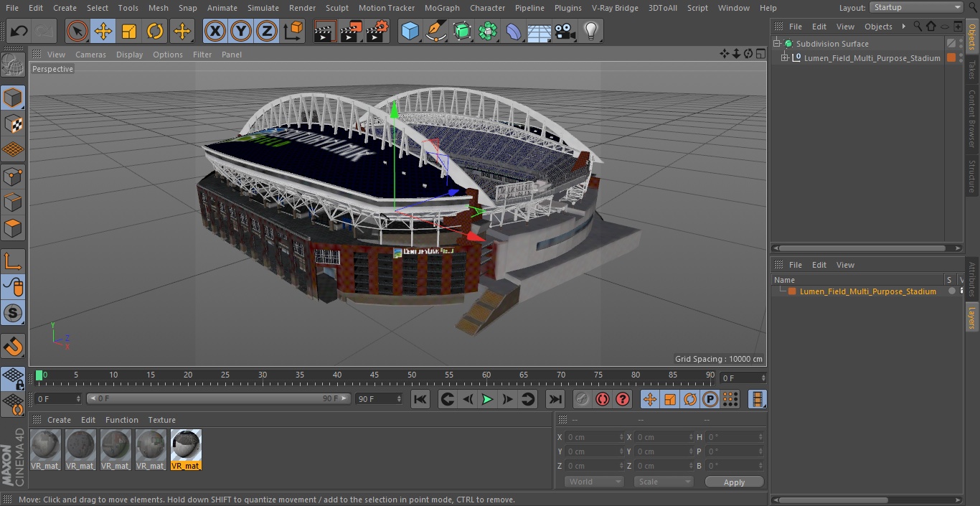Screen dimensions: 980x506
Task: Select the Live Selection tool
Action: pos(77,31)
